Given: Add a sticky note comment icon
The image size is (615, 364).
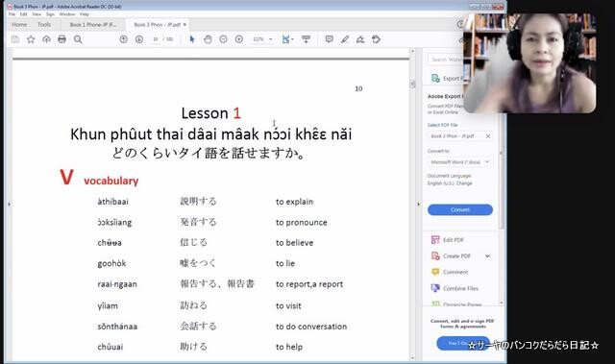Looking at the screenshot, I should [x=329, y=39].
